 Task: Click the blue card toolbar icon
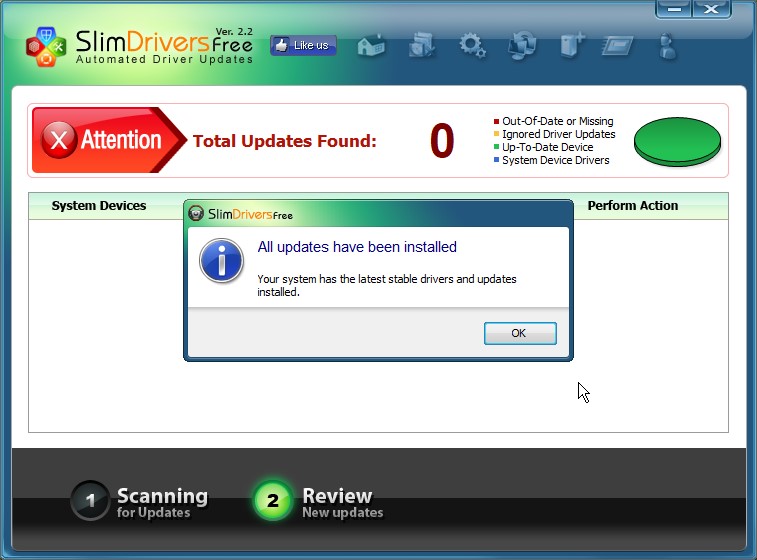point(617,47)
